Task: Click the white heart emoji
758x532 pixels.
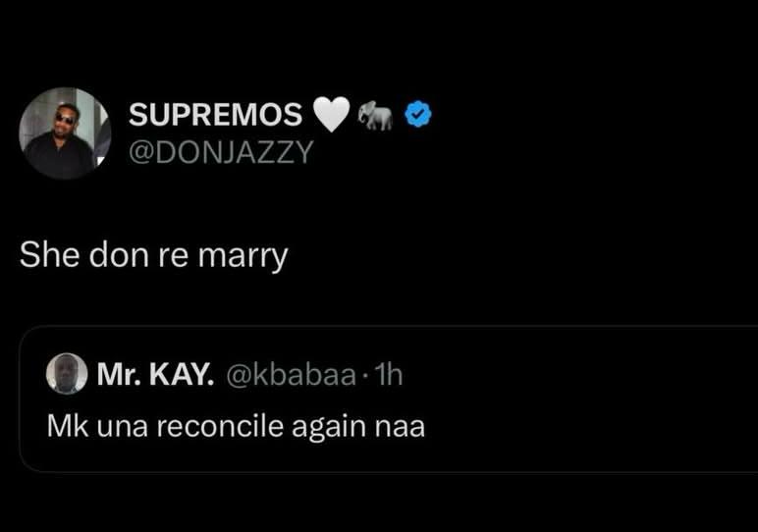Action: [331, 117]
